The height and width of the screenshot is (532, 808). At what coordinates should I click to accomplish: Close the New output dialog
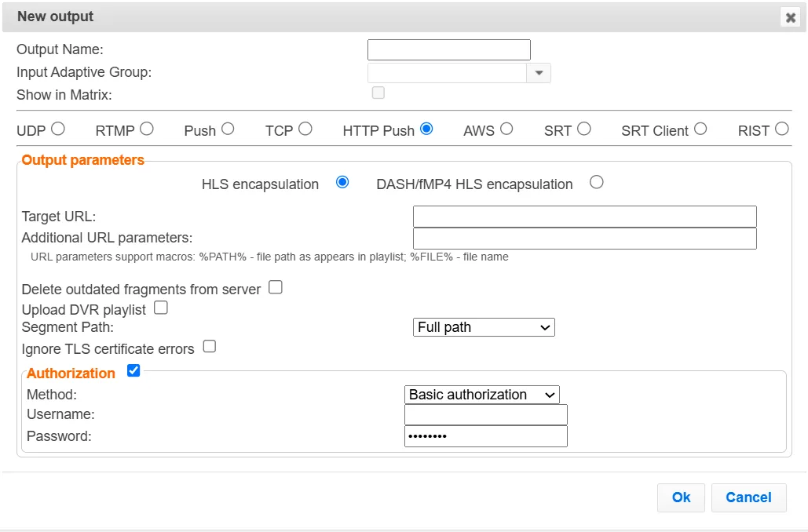(x=790, y=17)
